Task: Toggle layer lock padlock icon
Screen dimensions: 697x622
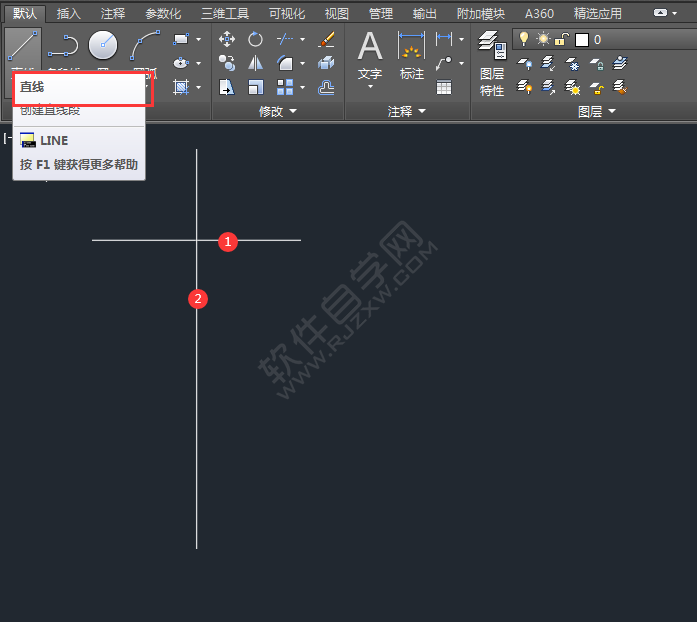Action: (562, 39)
